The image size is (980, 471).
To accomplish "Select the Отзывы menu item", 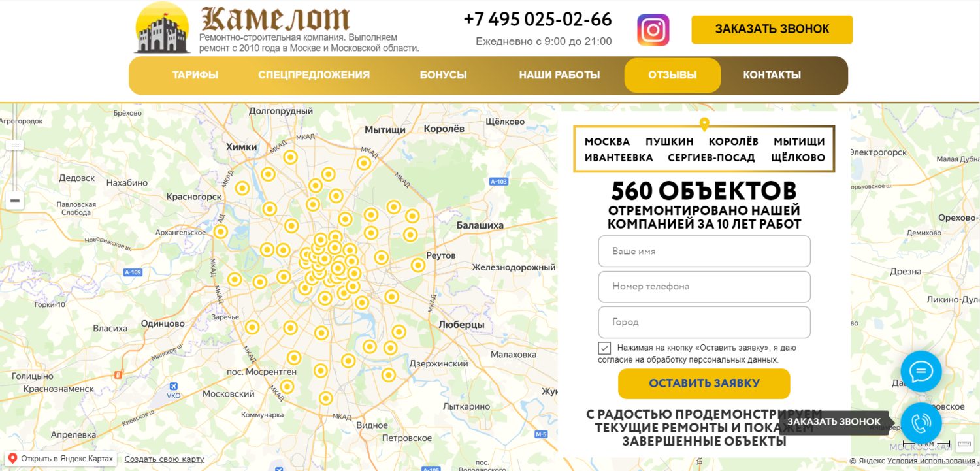I will point(672,75).
